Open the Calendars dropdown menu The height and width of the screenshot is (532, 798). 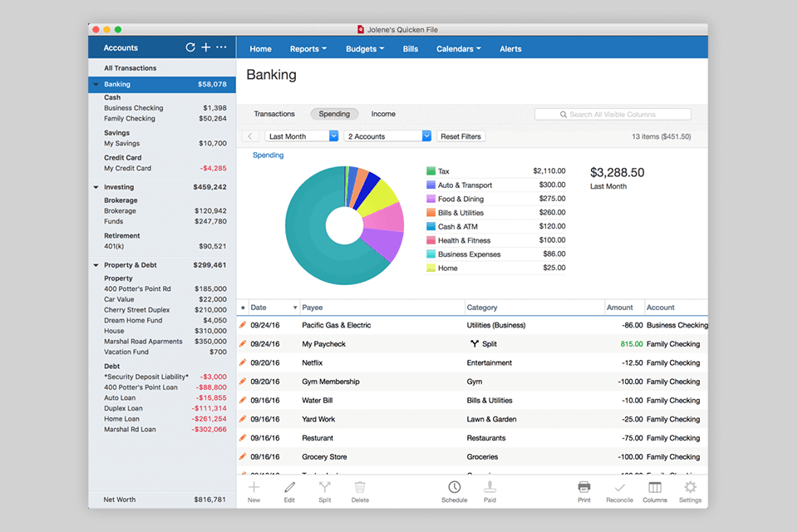coord(458,49)
